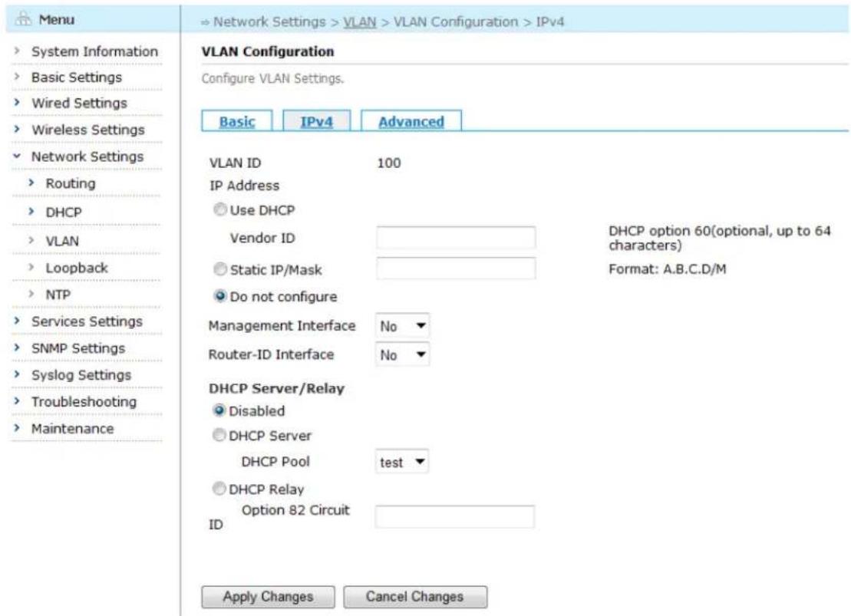This screenshot has height=616, width=851.
Task: Switch to the Advanced tab
Action: pos(411,121)
